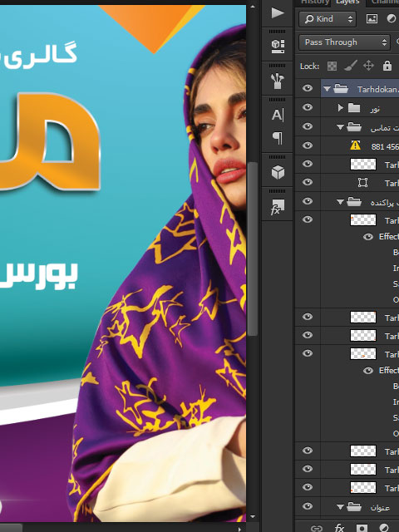Viewport: 399px width, 532px height.
Task: Click the پراکنده group folder icon
Action: pos(354,202)
